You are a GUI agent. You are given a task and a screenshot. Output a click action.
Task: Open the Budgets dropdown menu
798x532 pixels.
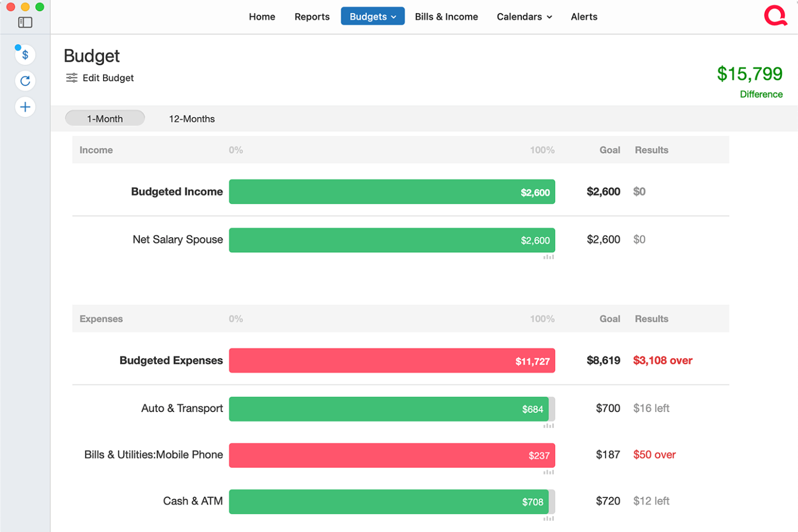click(373, 16)
